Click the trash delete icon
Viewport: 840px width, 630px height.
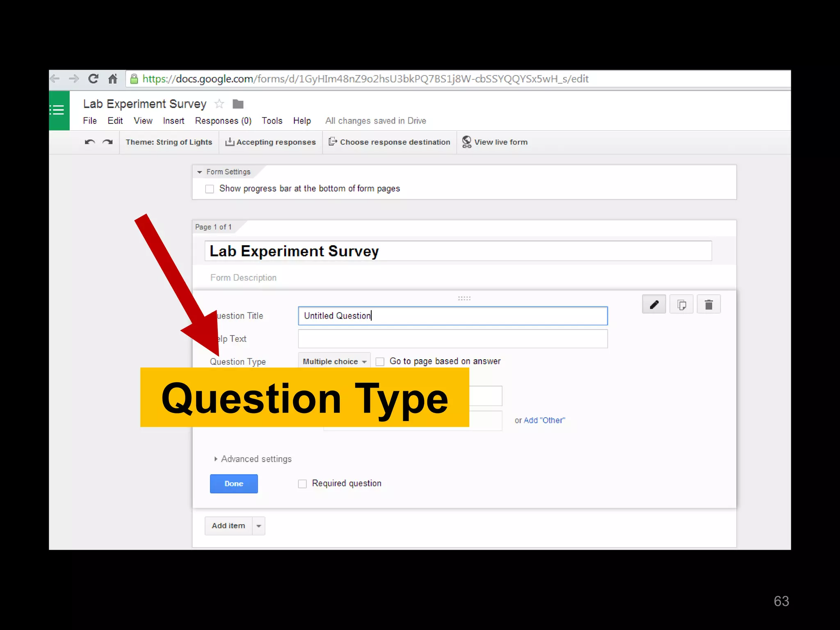(x=708, y=304)
